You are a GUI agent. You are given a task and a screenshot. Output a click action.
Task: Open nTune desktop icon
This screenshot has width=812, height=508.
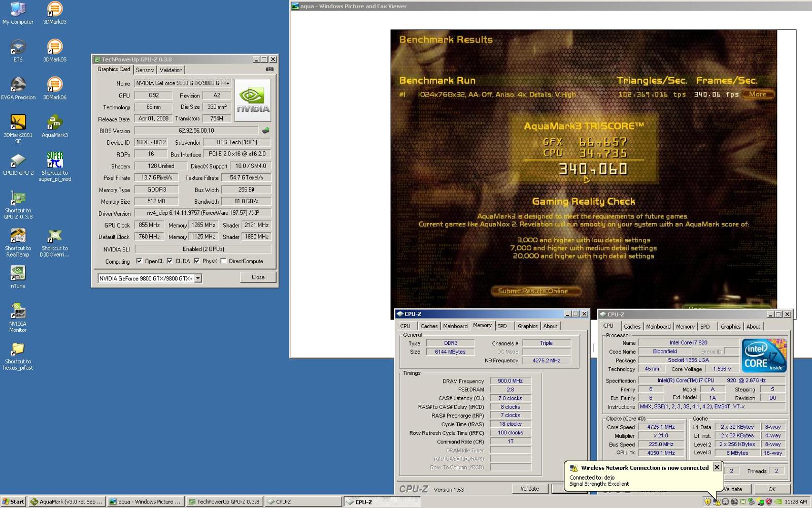18,277
